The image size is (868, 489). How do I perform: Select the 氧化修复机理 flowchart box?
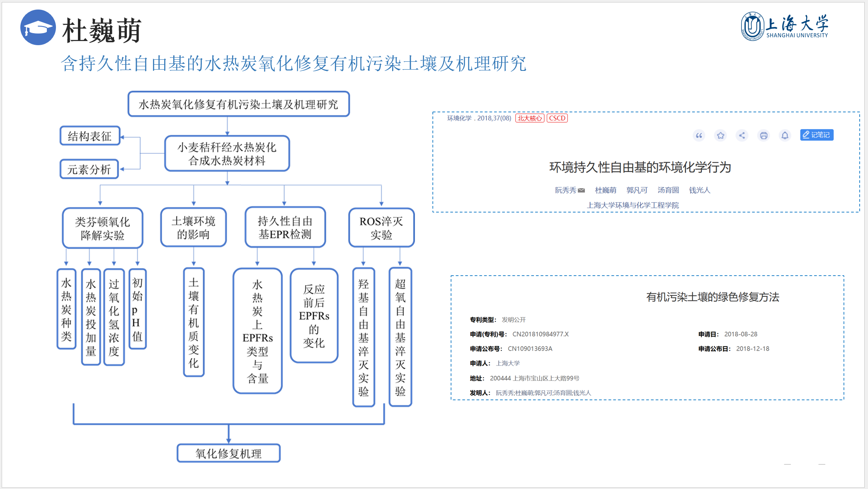point(228,453)
